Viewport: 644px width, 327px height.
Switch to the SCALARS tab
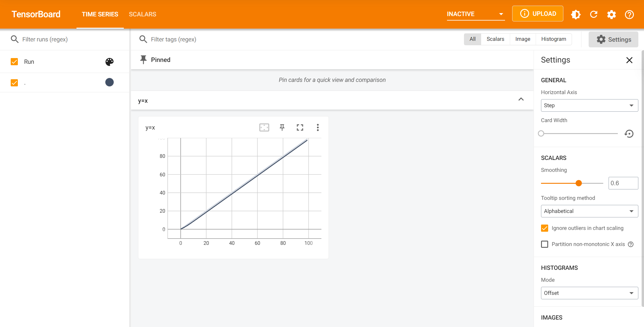(142, 14)
